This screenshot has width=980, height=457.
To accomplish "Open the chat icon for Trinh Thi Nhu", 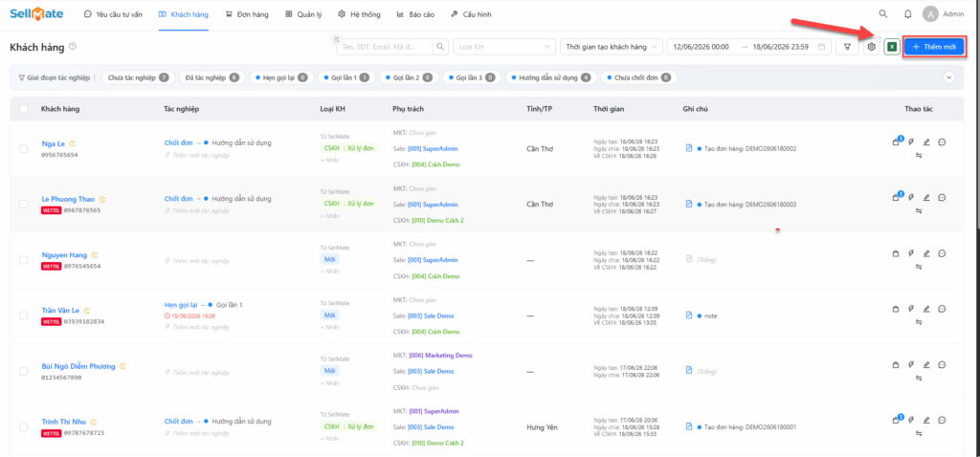I will (x=942, y=420).
